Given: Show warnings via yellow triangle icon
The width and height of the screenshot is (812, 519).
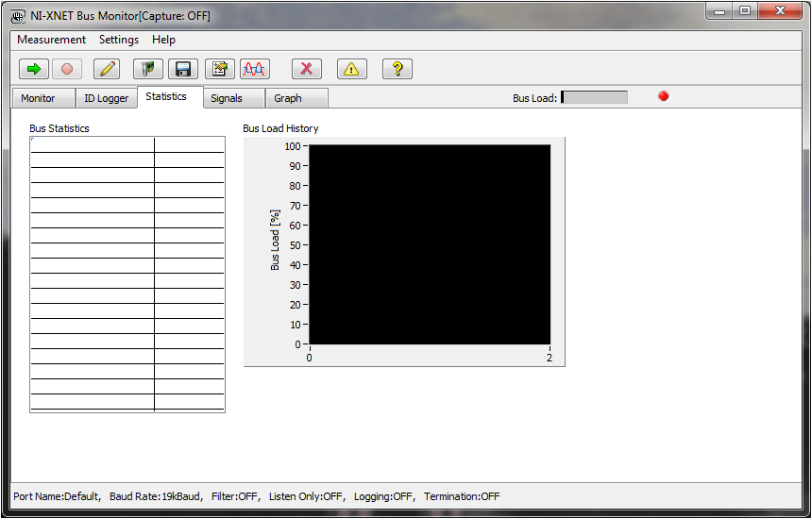Looking at the screenshot, I should (x=351, y=69).
